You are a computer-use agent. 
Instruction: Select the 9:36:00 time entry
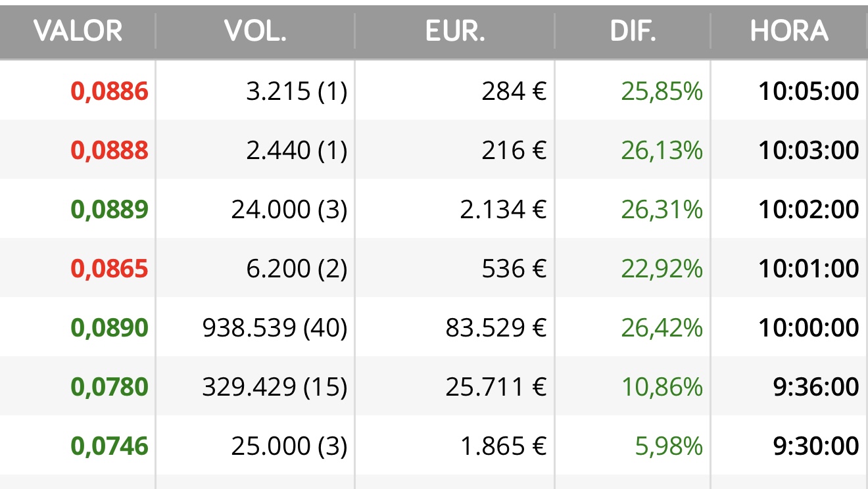[x=816, y=387]
